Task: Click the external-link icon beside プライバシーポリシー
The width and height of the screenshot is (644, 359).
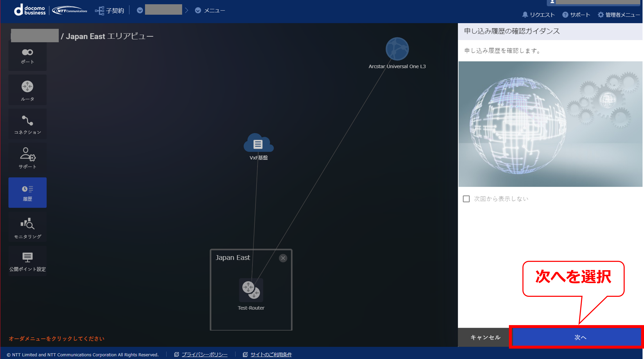Action: click(176, 354)
